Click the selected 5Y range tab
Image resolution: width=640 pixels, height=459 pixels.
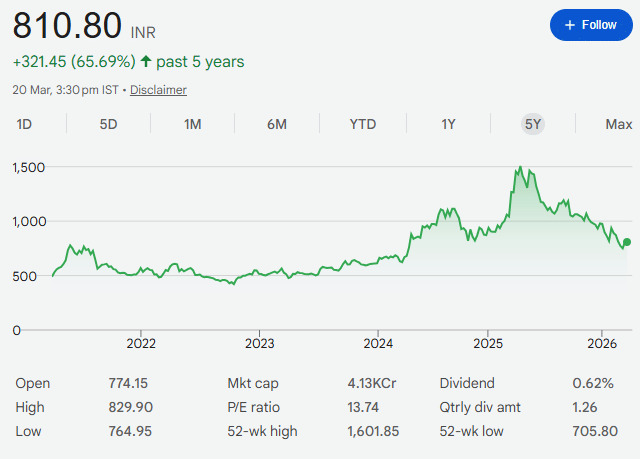pos(533,124)
